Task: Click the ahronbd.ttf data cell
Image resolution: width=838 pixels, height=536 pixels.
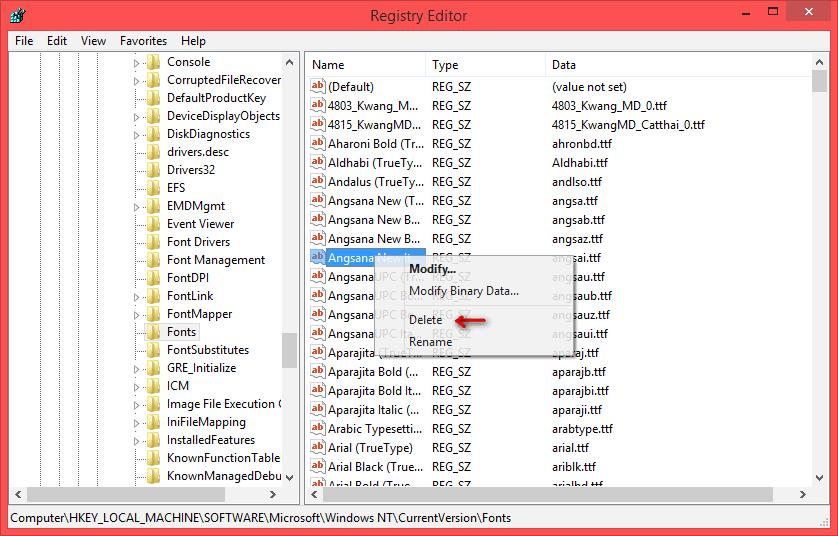Action: [581, 143]
